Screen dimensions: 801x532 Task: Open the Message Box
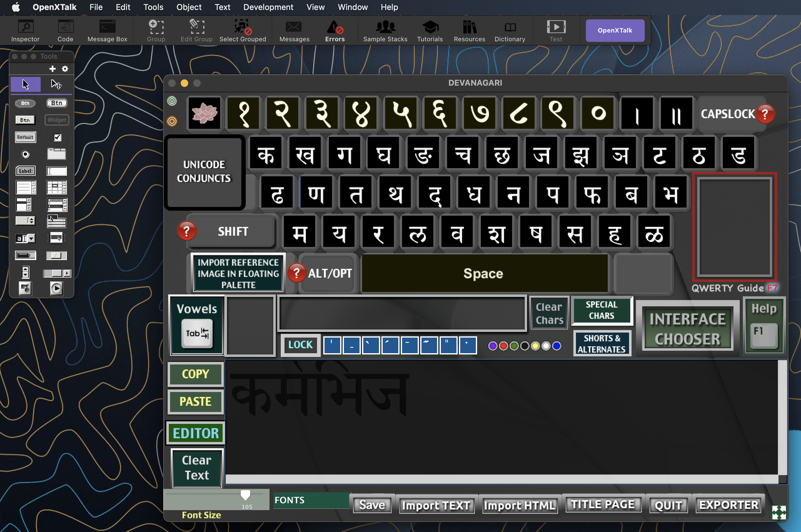[107, 31]
